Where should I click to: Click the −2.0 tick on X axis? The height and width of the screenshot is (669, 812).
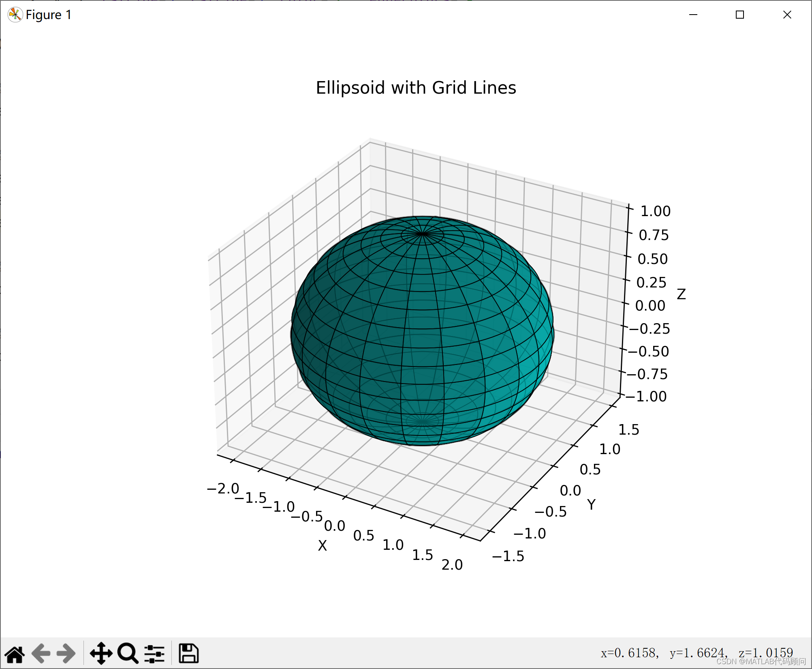pyautogui.click(x=223, y=489)
